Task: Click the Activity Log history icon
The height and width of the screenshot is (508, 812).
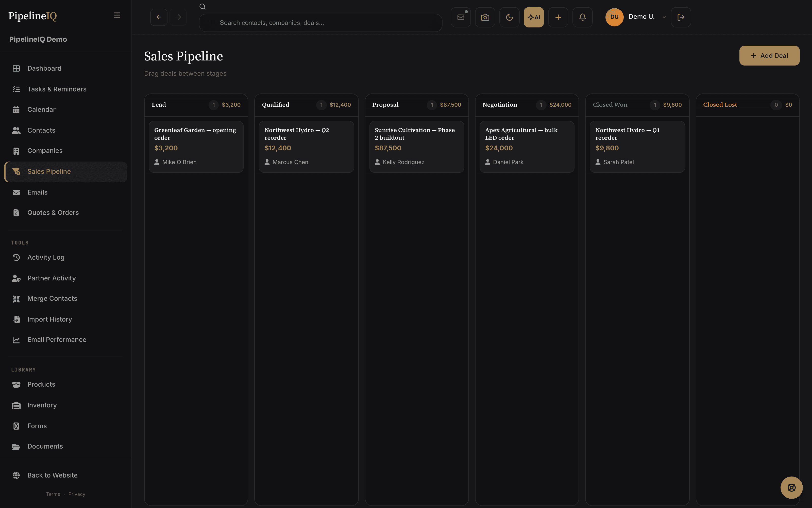Action: point(16,257)
